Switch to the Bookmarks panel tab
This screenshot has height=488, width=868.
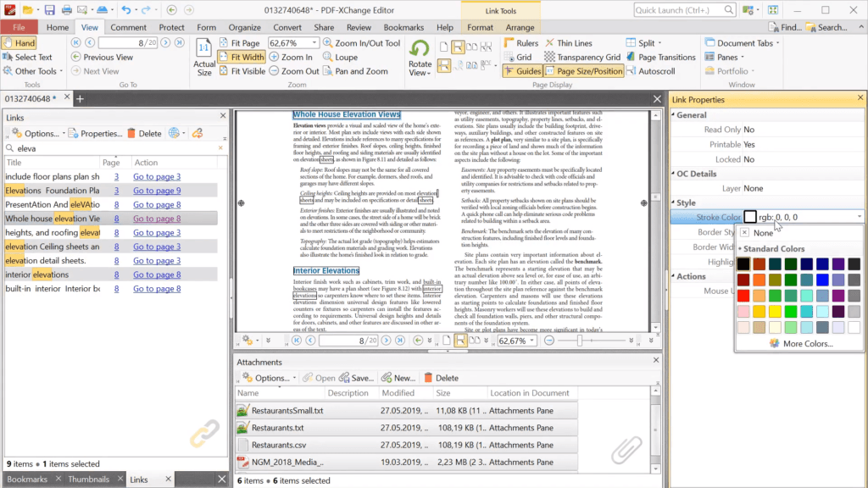[x=30, y=478]
